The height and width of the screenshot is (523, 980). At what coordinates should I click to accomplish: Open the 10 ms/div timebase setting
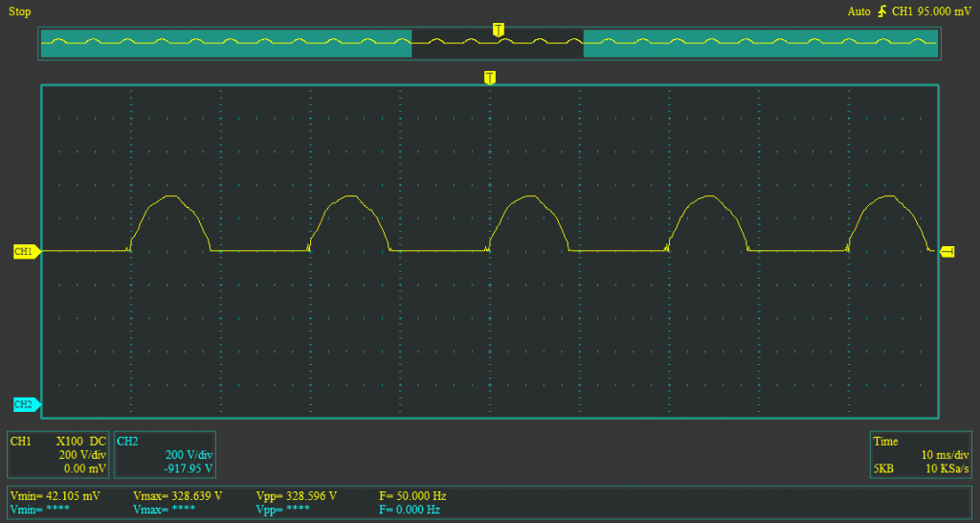click(x=946, y=455)
